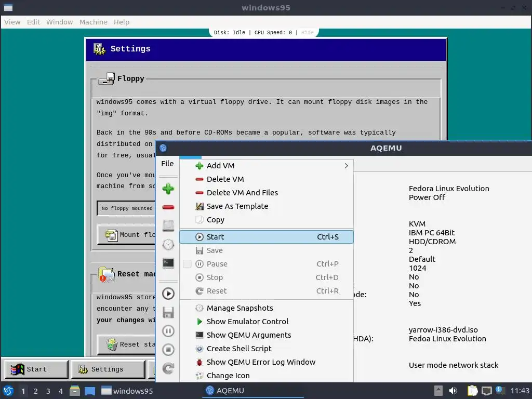Choose Save As Template menu item
This screenshot has height=399, width=532.
(x=267, y=206)
